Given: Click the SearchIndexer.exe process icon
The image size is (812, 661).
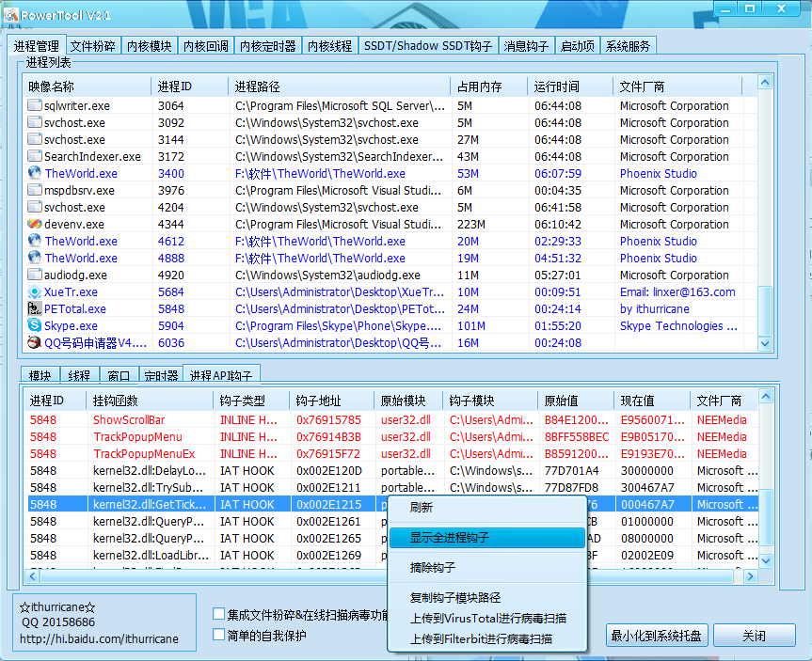Looking at the screenshot, I should click(34, 156).
